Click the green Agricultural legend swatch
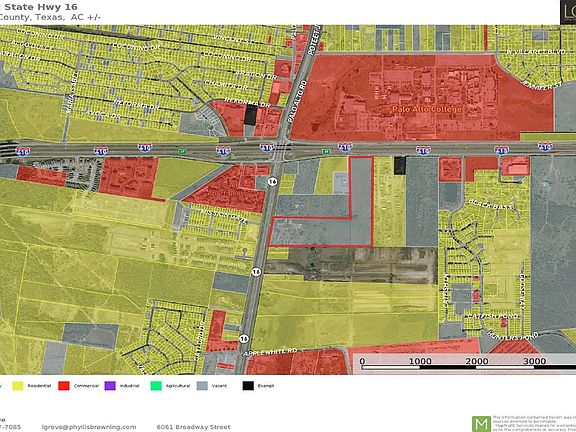This screenshot has height=432, width=576. point(156,386)
